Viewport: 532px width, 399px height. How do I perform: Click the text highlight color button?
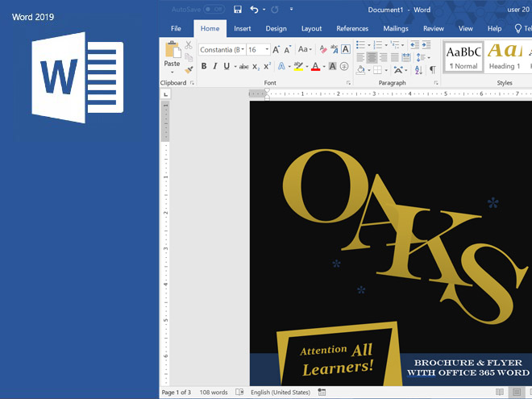298,66
